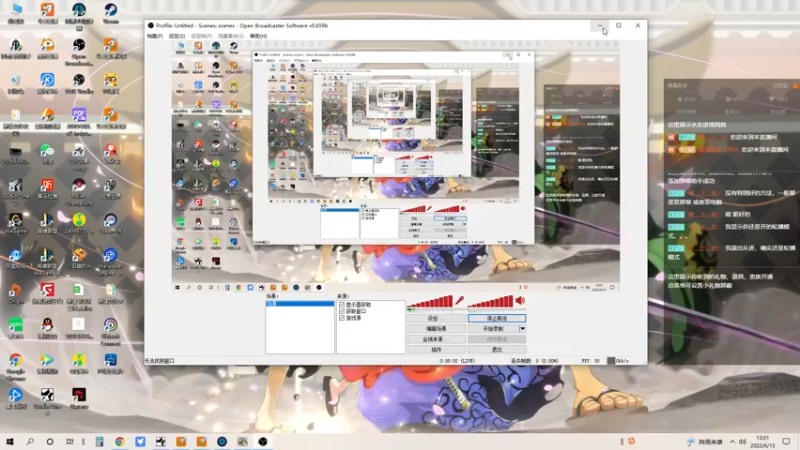Image resolution: width=800 pixels, height=450 pixels.
Task: Click the 停止串流 stop streaming button
Action: [497, 318]
